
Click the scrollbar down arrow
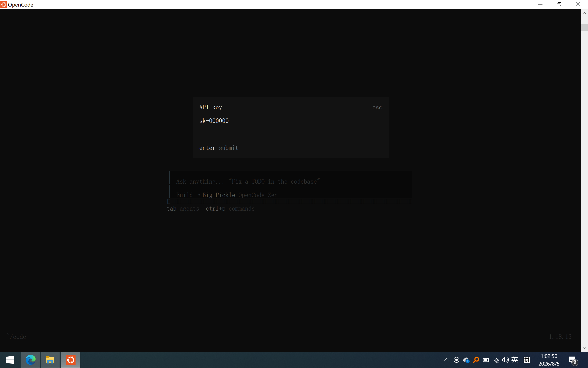tap(584, 348)
